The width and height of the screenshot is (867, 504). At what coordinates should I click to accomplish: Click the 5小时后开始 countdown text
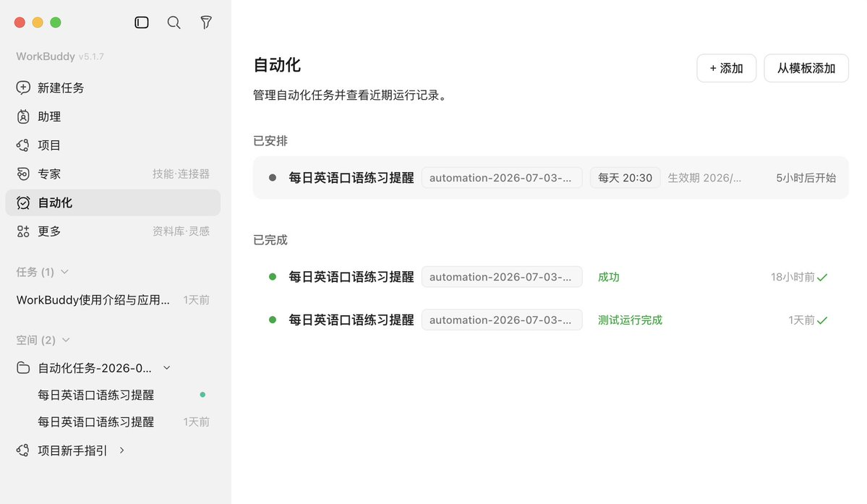(806, 178)
